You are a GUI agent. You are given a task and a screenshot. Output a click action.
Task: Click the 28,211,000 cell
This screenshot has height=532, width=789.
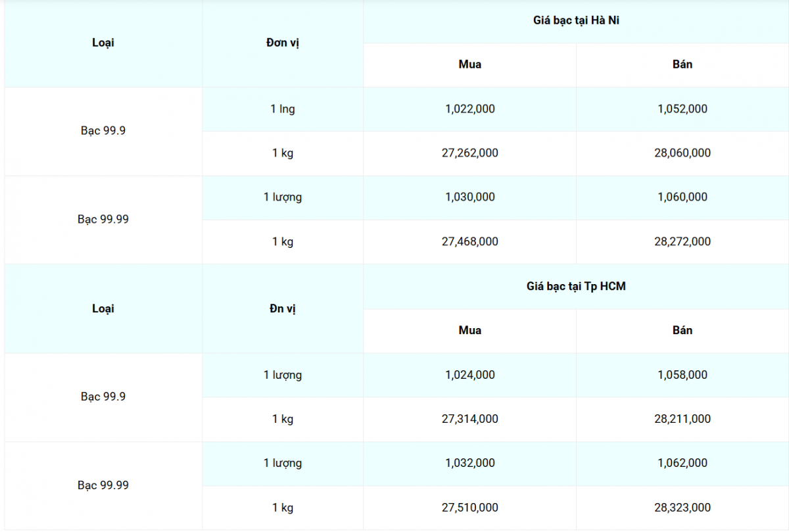point(682,419)
